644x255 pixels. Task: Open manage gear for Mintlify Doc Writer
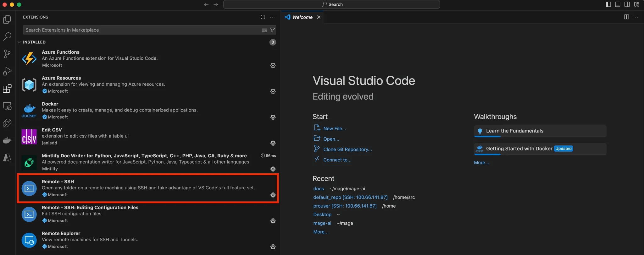273,169
